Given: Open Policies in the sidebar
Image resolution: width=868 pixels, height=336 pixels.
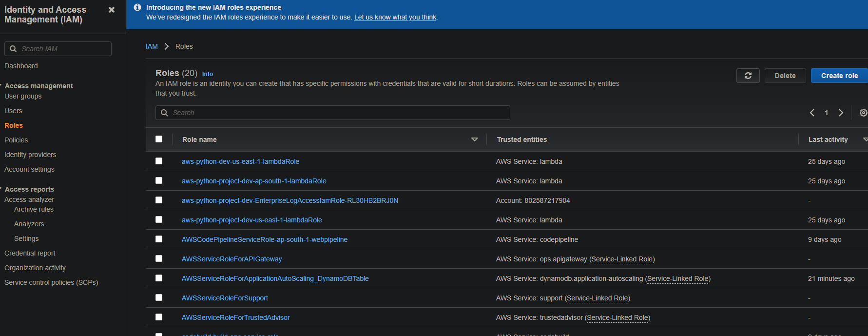Looking at the screenshot, I should pos(16,140).
